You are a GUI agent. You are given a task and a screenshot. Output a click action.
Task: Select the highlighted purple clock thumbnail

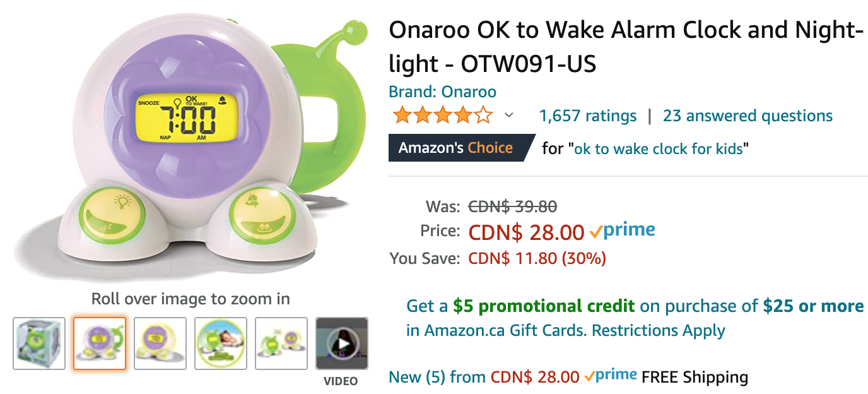coord(100,343)
